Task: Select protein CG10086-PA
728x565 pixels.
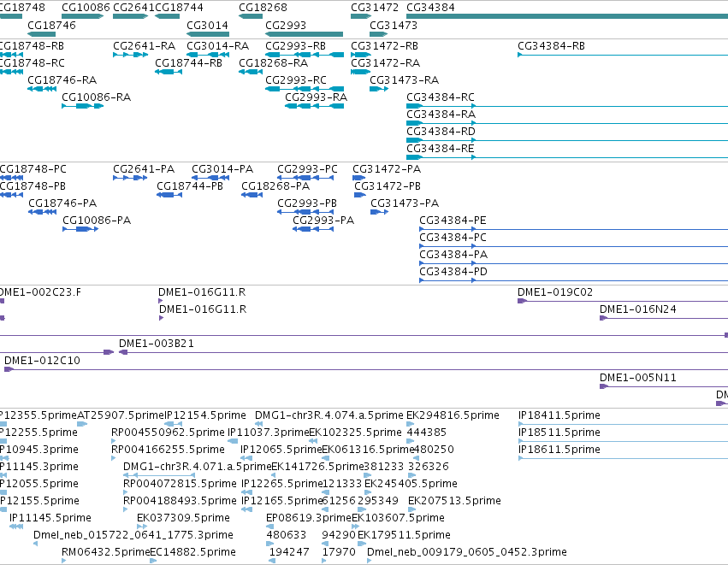Action: pyautogui.click(x=97, y=221)
